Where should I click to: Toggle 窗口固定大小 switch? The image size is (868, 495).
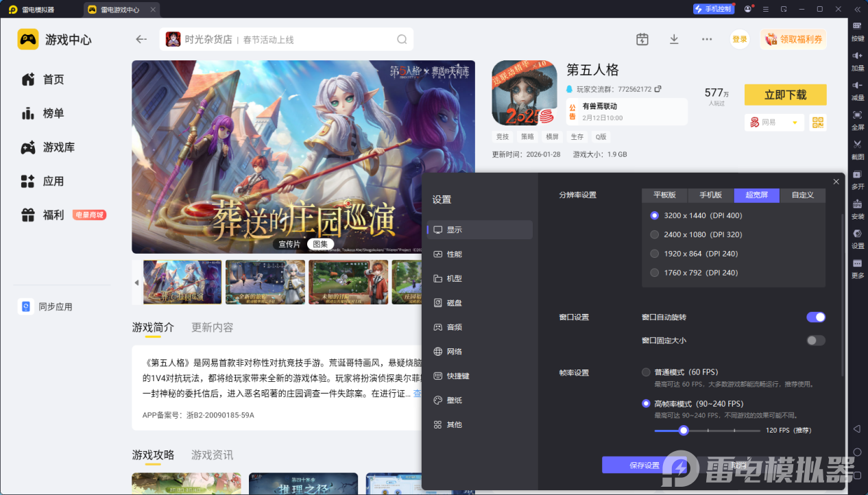(816, 340)
